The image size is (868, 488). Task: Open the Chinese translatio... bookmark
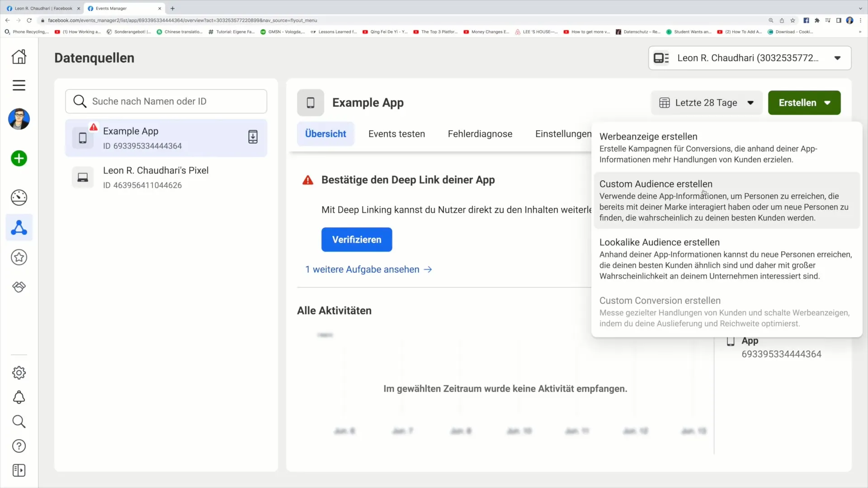(x=179, y=32)
